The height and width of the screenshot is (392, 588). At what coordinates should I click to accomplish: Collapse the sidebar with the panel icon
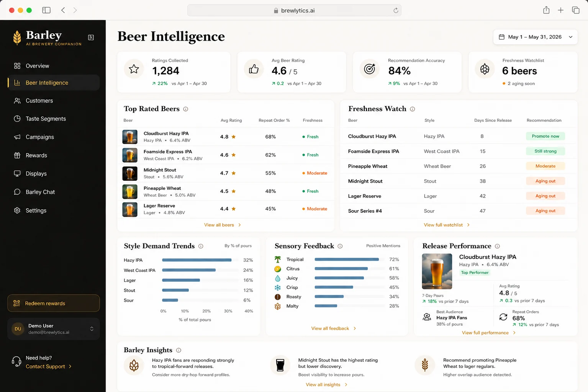91,38
